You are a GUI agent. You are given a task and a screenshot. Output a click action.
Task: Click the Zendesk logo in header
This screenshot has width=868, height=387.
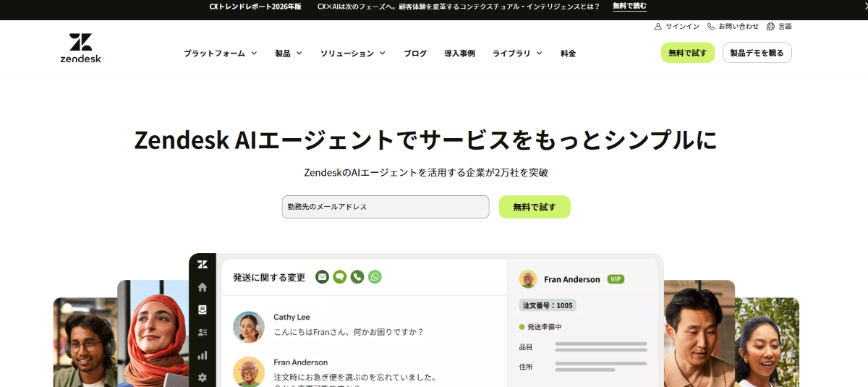[x=80, y=48]
